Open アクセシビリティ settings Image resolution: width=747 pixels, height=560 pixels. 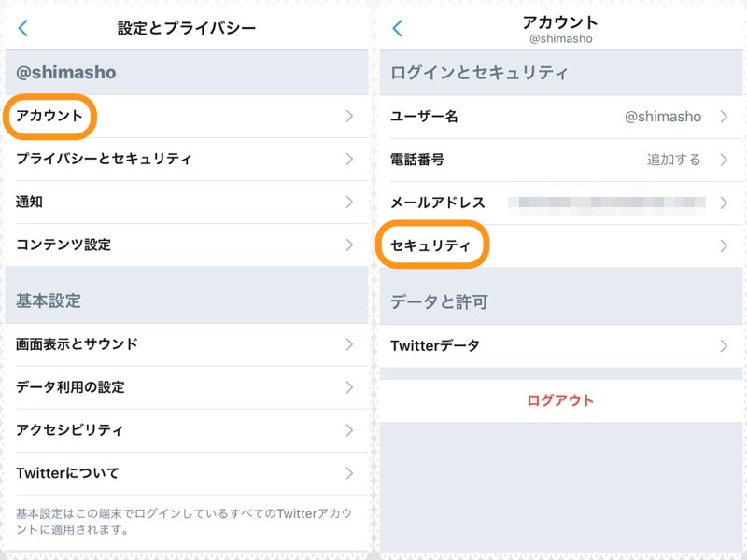pos(61,430)
